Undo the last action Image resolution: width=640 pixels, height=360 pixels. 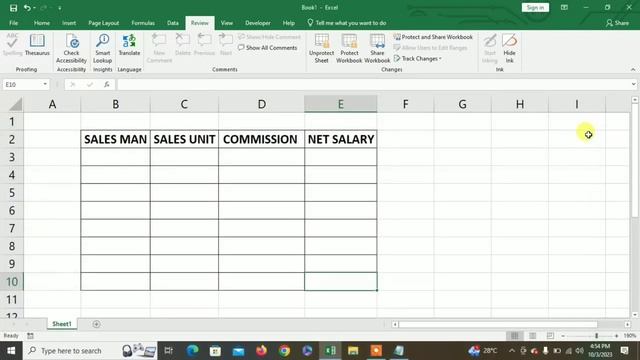tap(27, 8)
